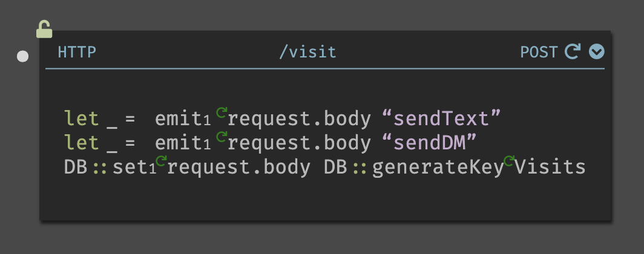Select the HTTP handler type label
This screenshot has height=254, width=644.
(x=77, y=52)
